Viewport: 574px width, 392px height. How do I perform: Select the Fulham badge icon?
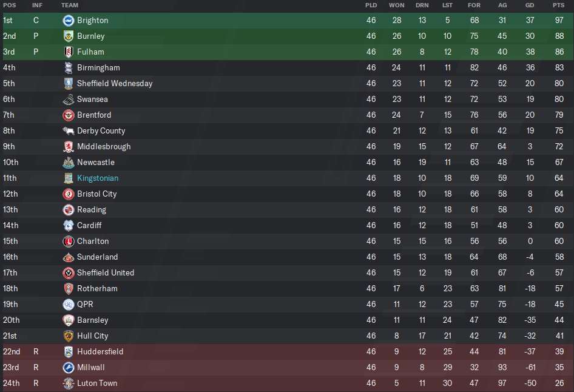click(69, 52)
